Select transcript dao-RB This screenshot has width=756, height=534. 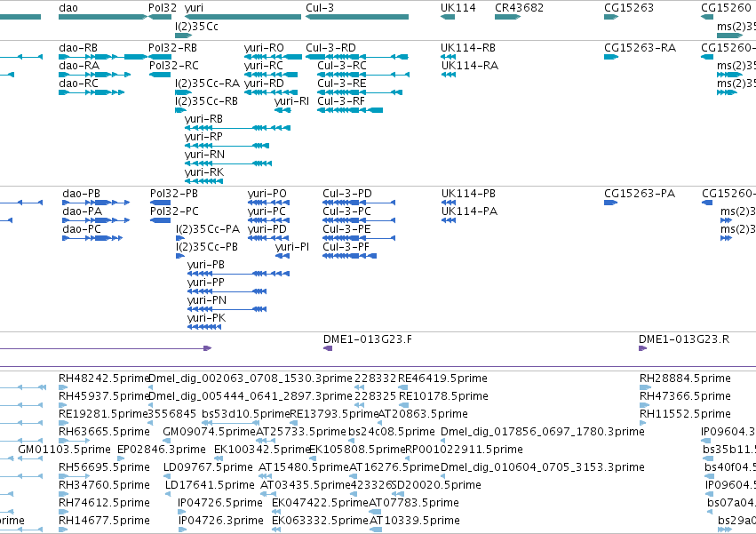[78, 48]
